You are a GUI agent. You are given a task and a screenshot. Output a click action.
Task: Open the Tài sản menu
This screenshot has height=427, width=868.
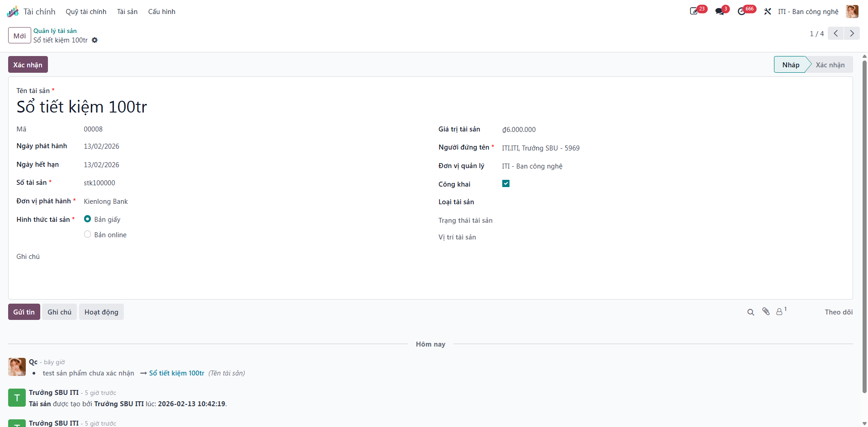point(127,12)
